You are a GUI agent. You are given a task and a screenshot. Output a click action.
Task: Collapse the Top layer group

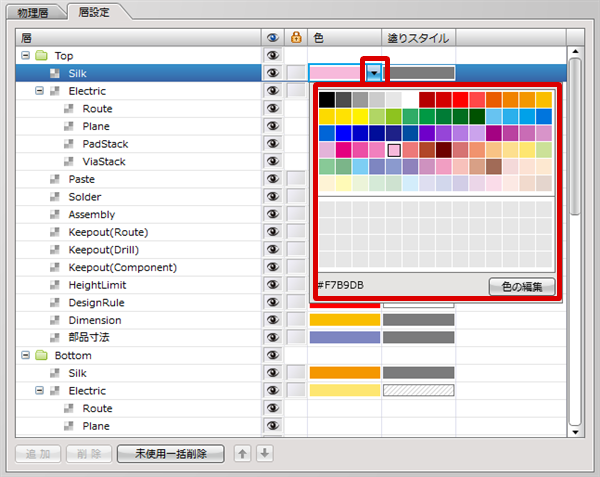click(25, 56)
